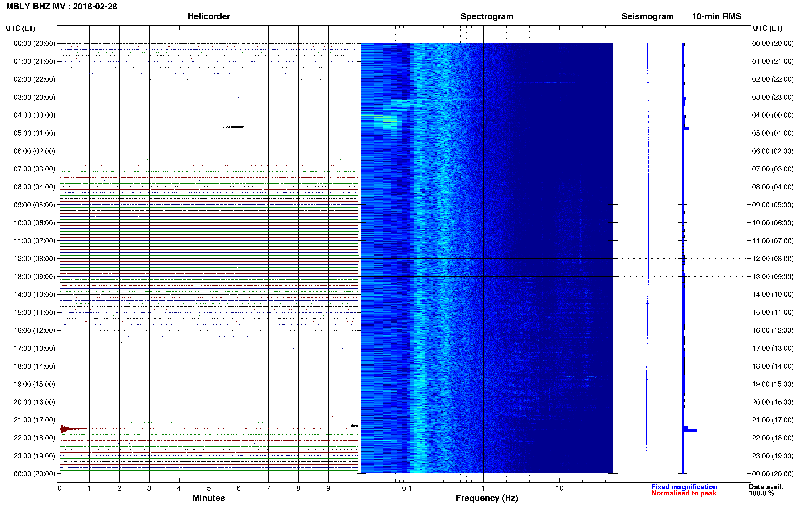Click the seismogram spike near 21:30

[646, 429]
